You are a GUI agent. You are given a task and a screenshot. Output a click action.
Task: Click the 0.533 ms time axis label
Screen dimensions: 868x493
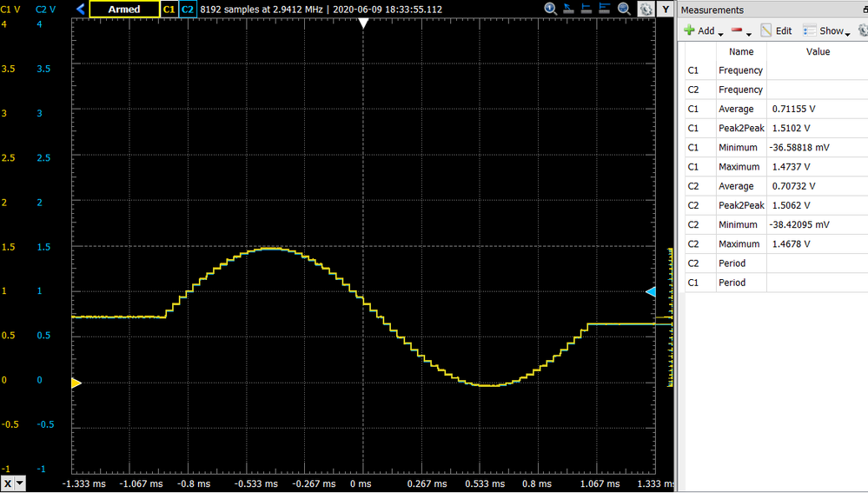[x=484, y=483]
